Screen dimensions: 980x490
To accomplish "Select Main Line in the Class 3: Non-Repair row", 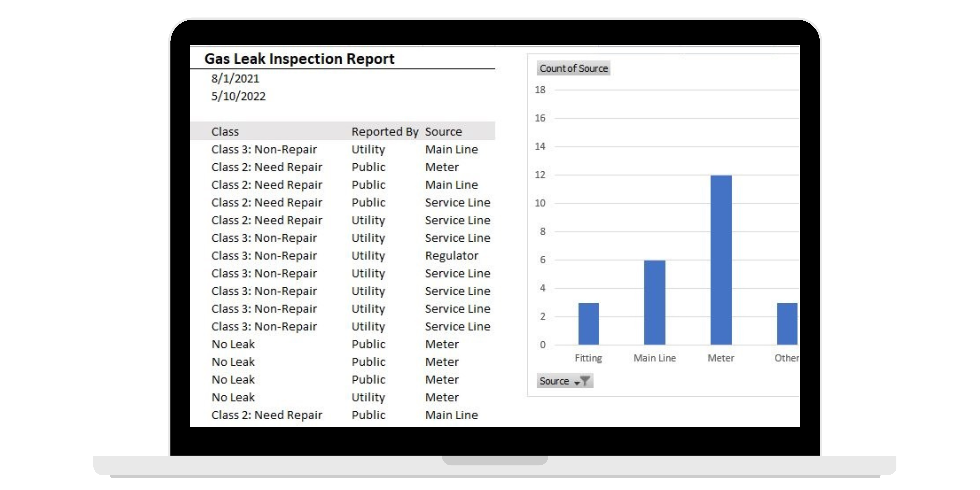I will pyautogui.click(x=452, y=150).
